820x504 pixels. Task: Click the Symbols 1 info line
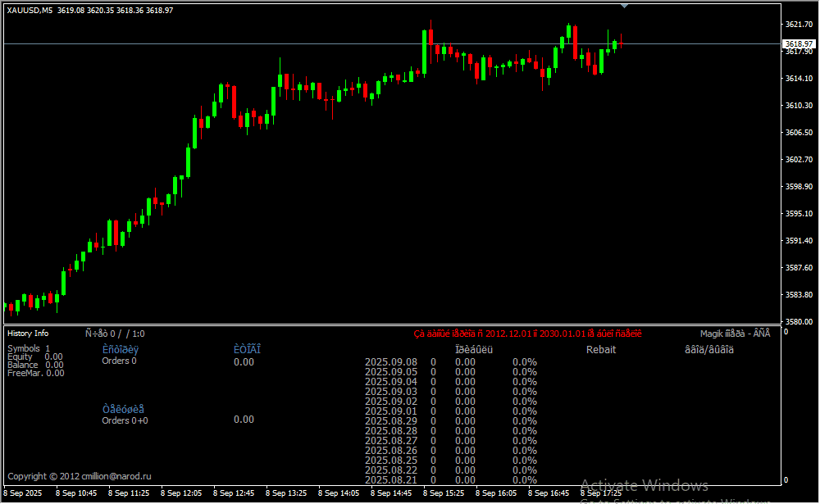coord(29,348)
